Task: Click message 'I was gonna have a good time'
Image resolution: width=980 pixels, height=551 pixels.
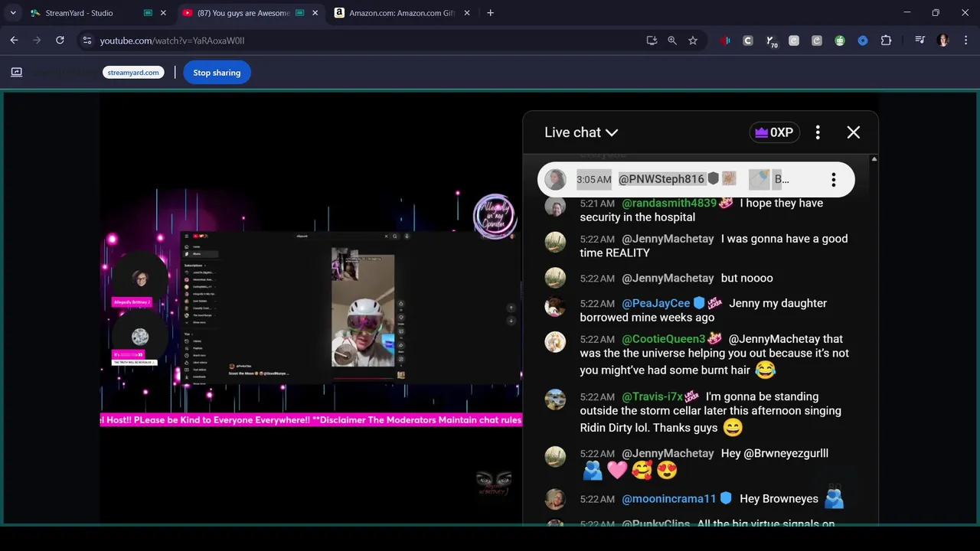Action: (714, 246)
